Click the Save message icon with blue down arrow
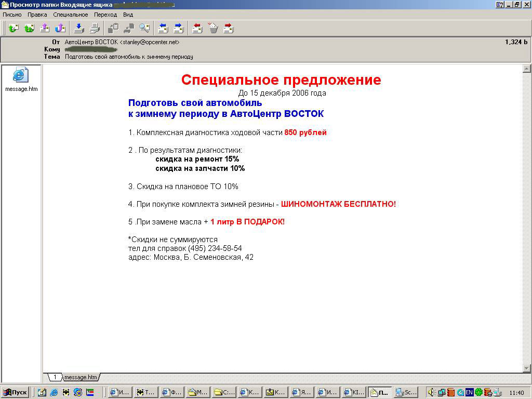Screen dimensions: 532x399 78,28
